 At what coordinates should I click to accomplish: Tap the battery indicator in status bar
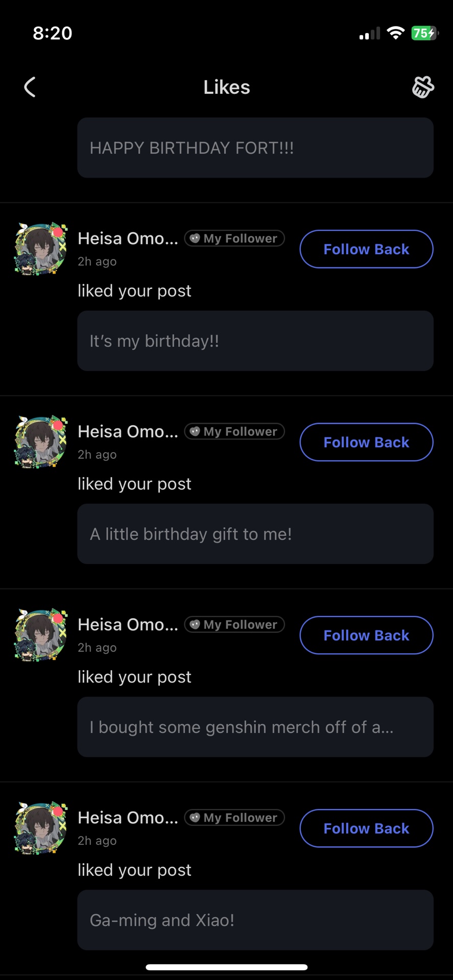point(424,33)
